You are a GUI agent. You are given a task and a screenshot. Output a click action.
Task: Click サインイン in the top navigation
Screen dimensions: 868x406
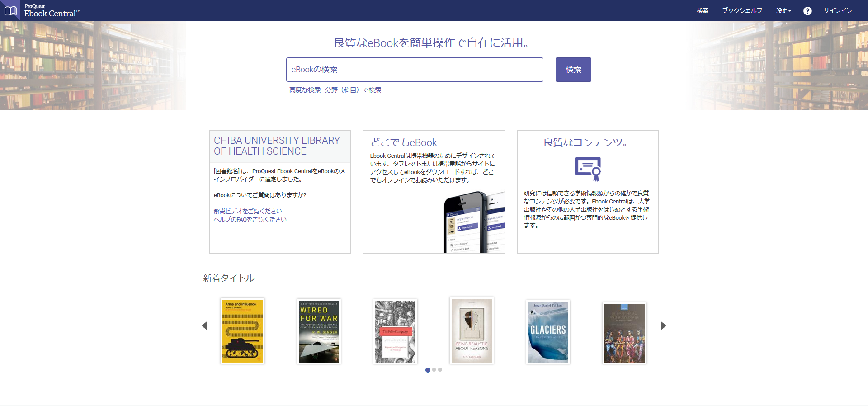coord(837,11)
